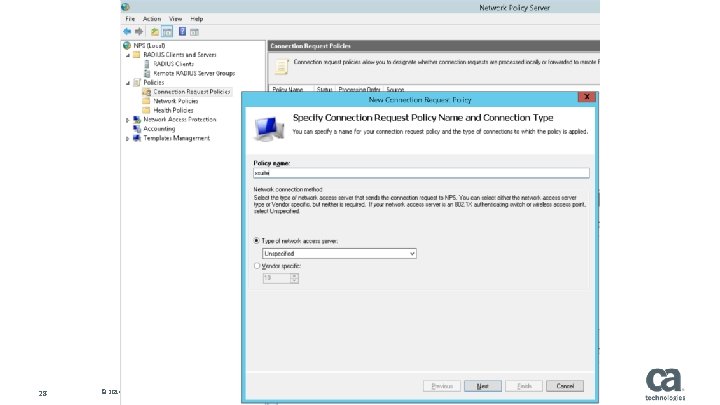Image resolution: width=720 pixels, height=405 pixels.
Task: Open the File menu
Action: pyautogui.click(x=130, y=19)
